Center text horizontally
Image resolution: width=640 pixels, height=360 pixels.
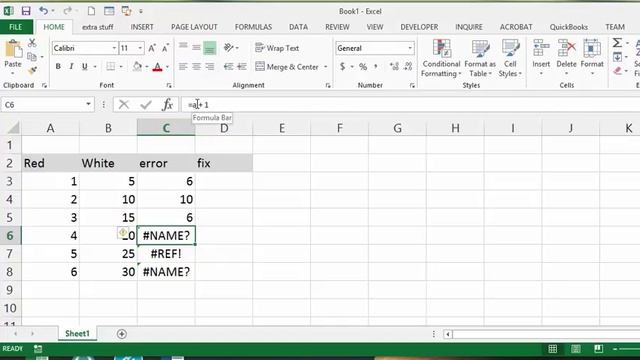click(196, 67)
